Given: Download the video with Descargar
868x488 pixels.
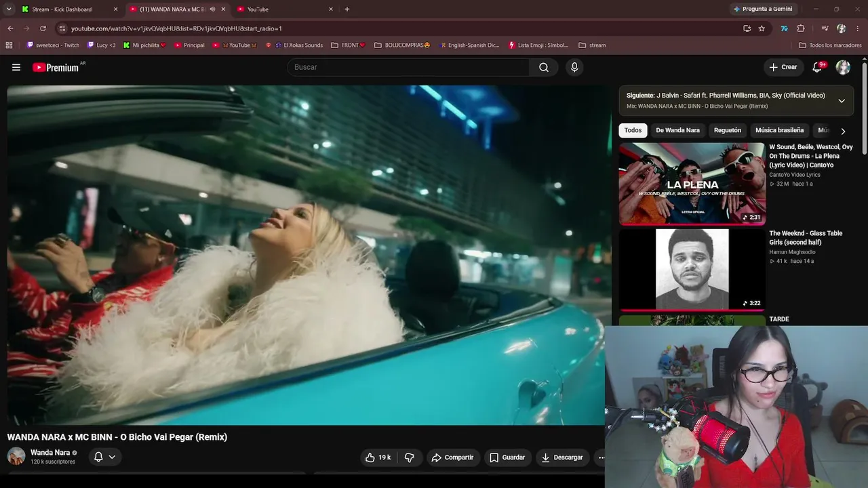Looking at the screenshot, I should (562, 457).
